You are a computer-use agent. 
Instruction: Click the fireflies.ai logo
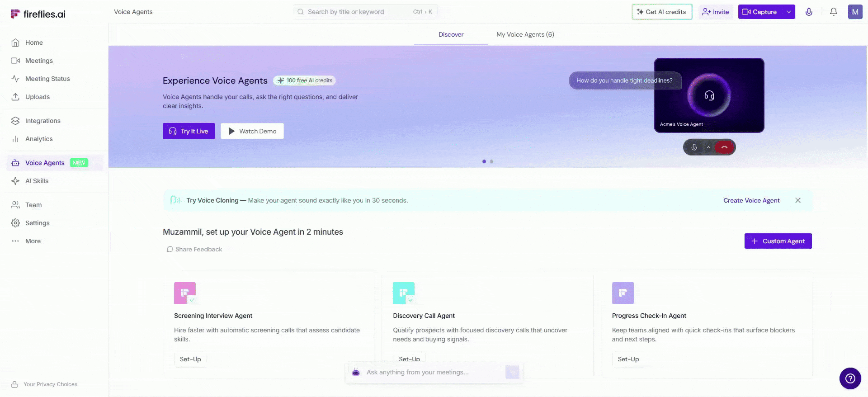pyautogui.click(x=38, y=14)
